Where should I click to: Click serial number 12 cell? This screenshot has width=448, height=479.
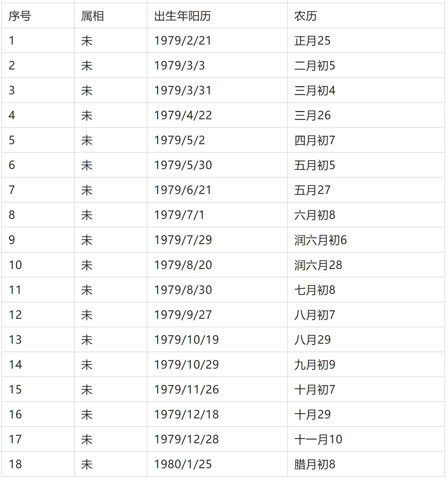(x=38, y=315)
